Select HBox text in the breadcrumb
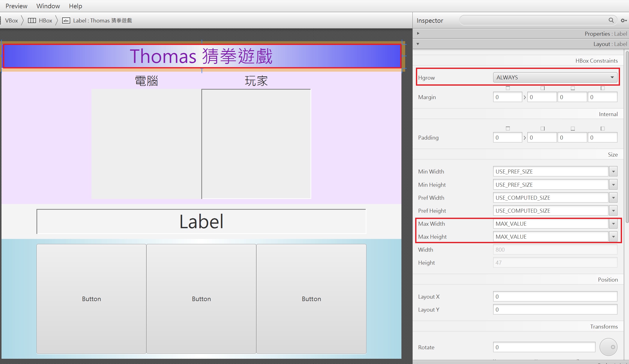Viewport: 629px width, 364px height. pyautogui.click(x=45, y=20)
